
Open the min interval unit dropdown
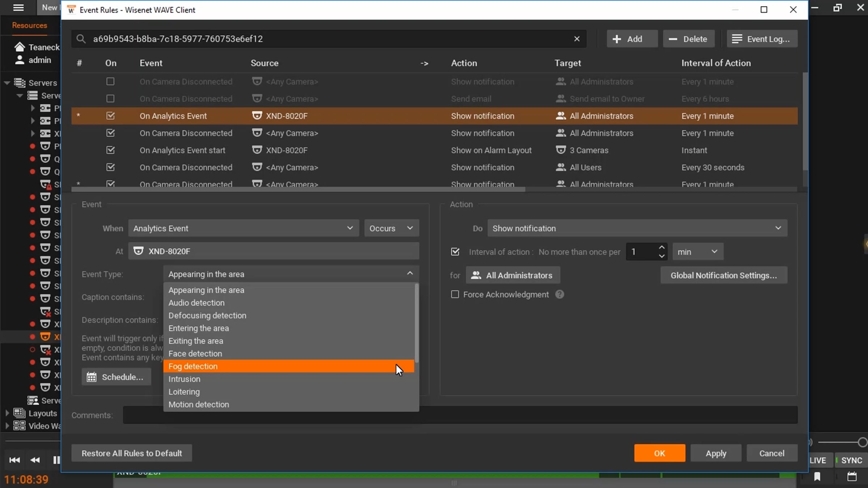pos(698,252)
